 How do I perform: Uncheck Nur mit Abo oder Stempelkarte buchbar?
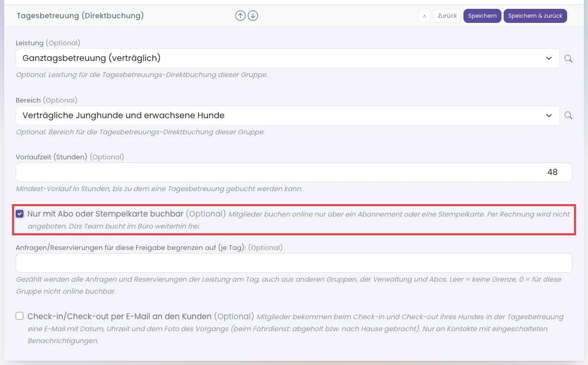(19, 214)
